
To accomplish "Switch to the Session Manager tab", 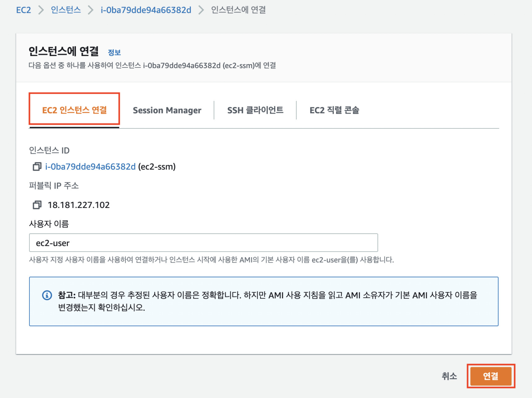I will 167,110.
